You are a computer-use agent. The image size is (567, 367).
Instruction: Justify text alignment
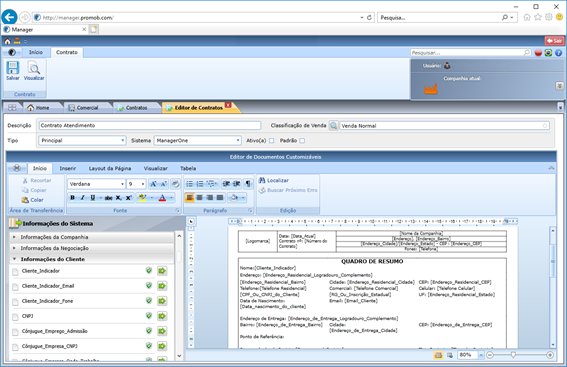(219, 198)
